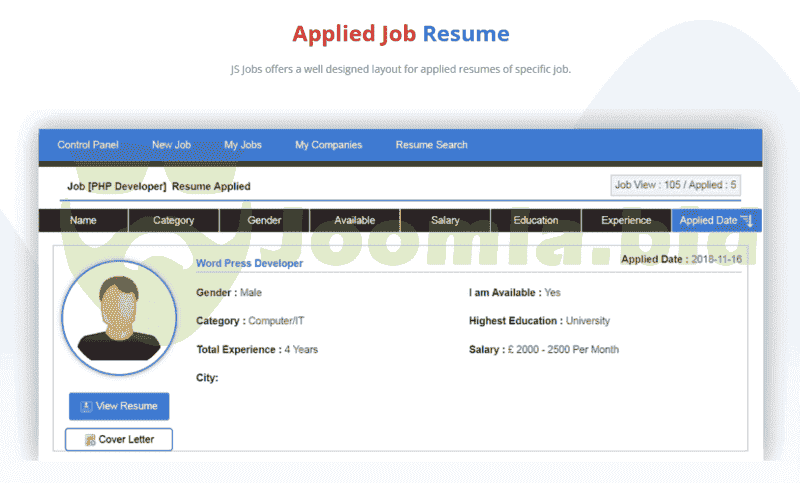
Task: Go to New Job in navigation bar
Action: click(x=171, y=145)
